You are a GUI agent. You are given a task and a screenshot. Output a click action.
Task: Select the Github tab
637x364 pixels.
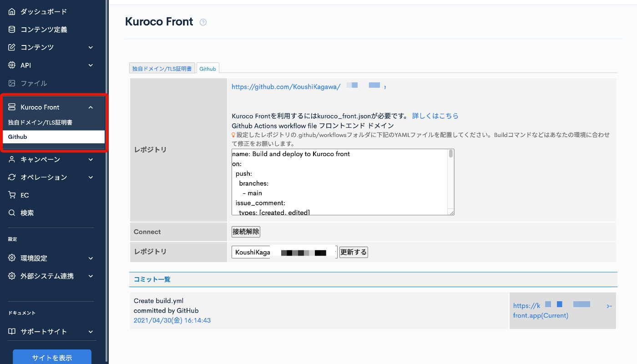tap(208, 68)
